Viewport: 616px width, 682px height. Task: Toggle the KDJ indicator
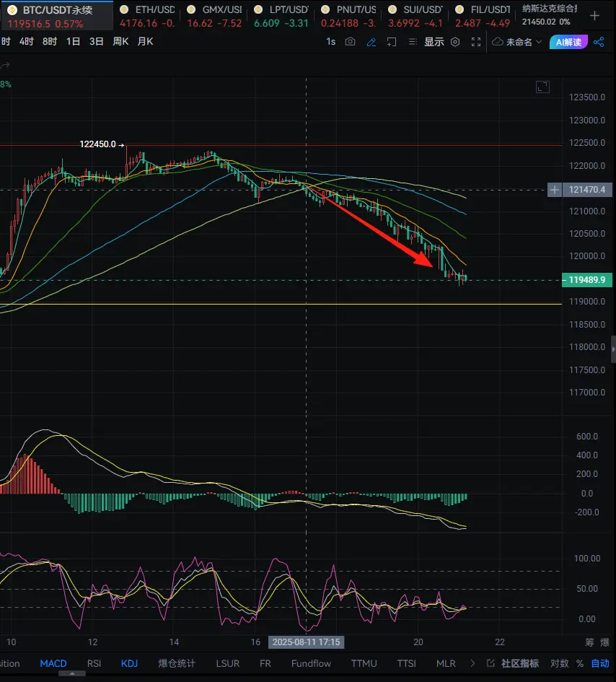pos(129,663)
